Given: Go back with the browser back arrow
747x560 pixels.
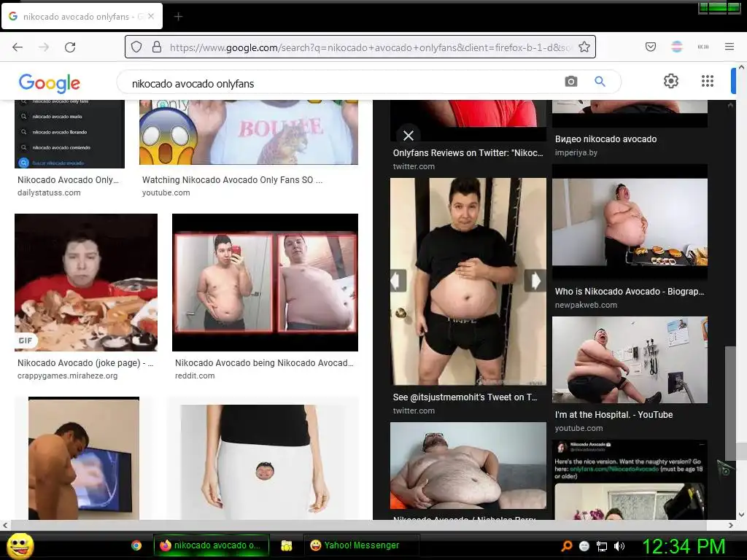Looking at the screenshot, I should [18, 47].
